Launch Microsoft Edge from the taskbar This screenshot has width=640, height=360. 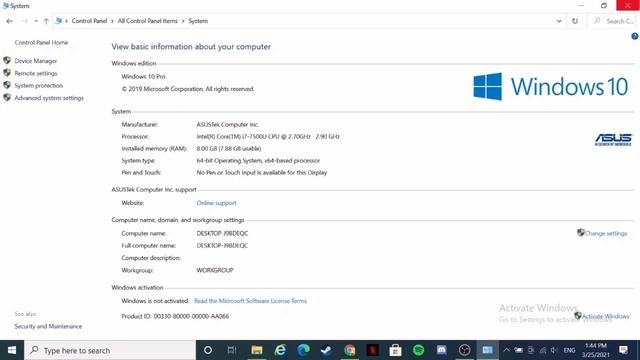click(303, 350)
